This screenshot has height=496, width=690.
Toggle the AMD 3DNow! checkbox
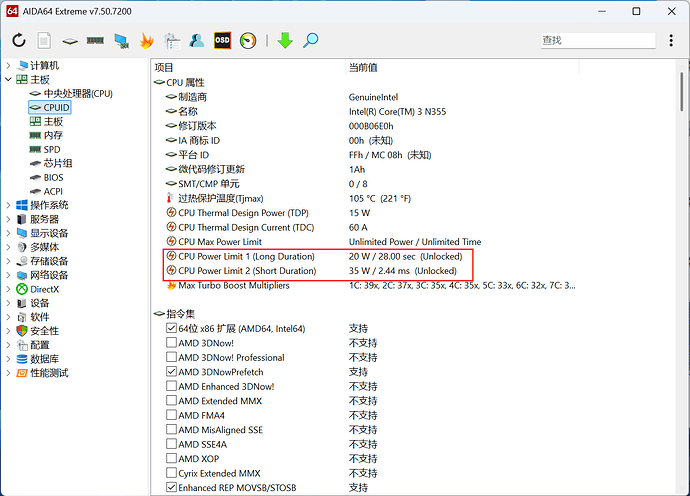point(172,343)
